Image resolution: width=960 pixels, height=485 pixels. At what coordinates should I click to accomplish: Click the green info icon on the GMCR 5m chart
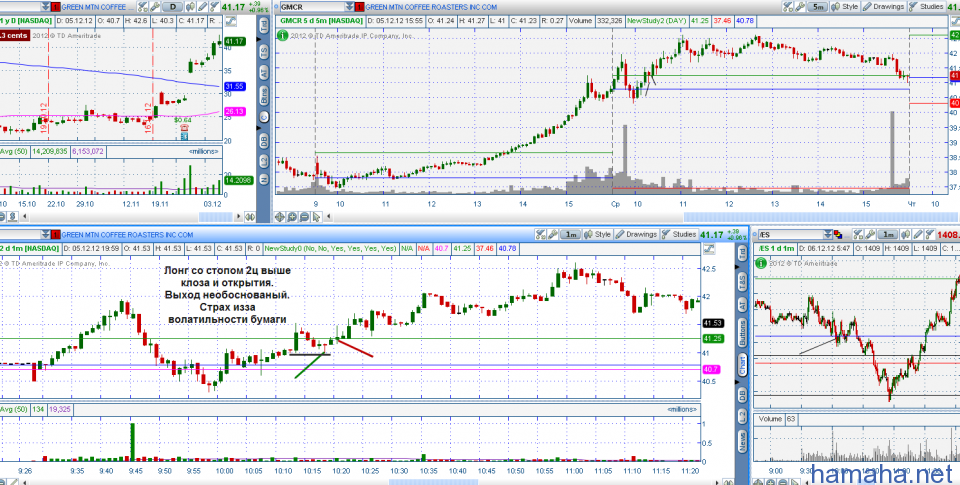(282, 34)
